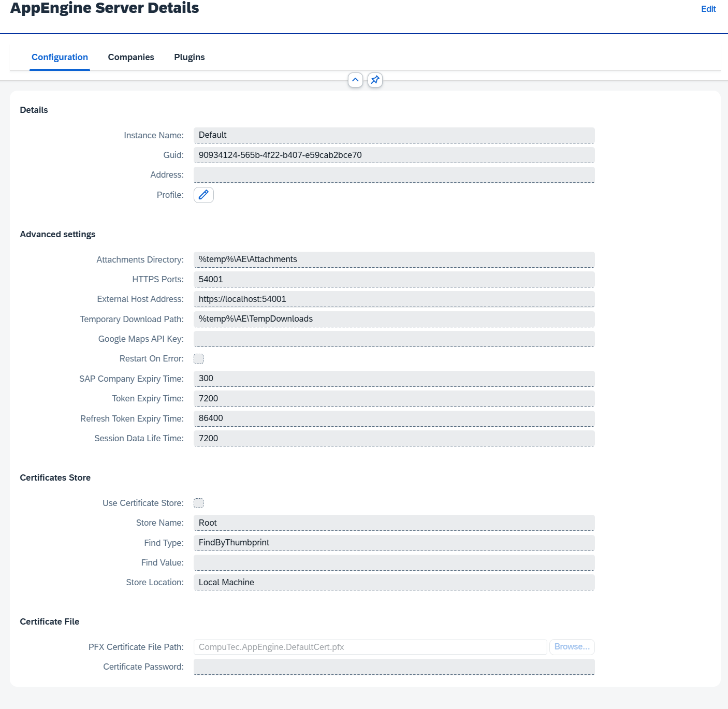Edit the Profile using the pencil icon

[203, 195]
